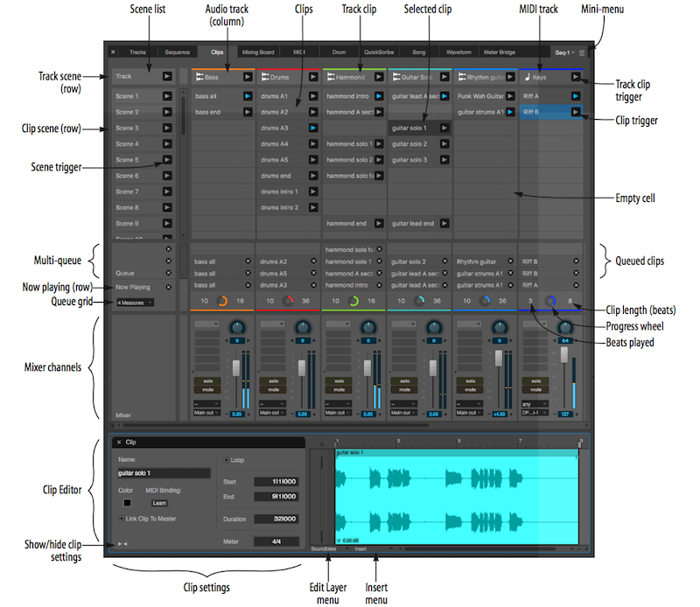Play the 'drums A3' clip trigger

click(x=313, y=128)
